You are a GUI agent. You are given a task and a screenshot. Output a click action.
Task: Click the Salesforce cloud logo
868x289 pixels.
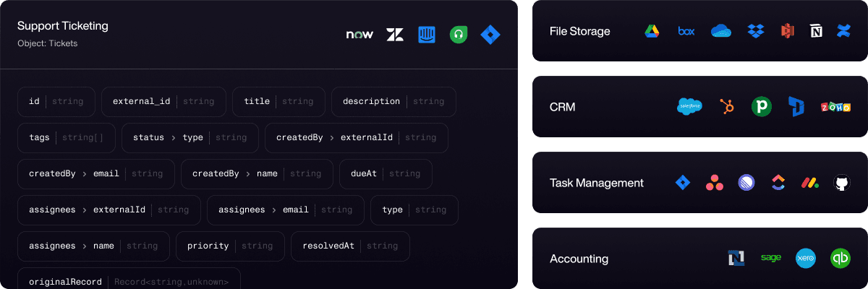(690, 107)
